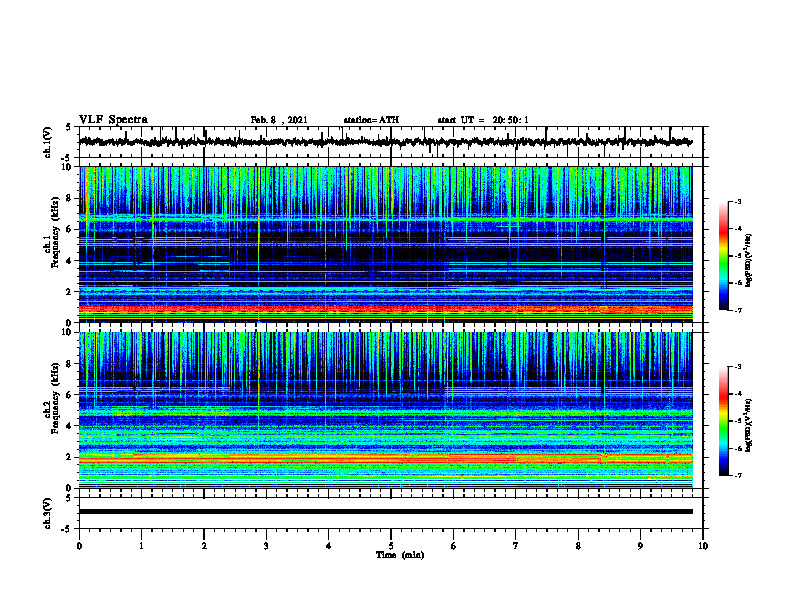The height and width of the screenshot is (612, 792).
Task: Click the 'ch.1(V)' waveform axis label
Action: pyautogui.click(x=47, y=142)
